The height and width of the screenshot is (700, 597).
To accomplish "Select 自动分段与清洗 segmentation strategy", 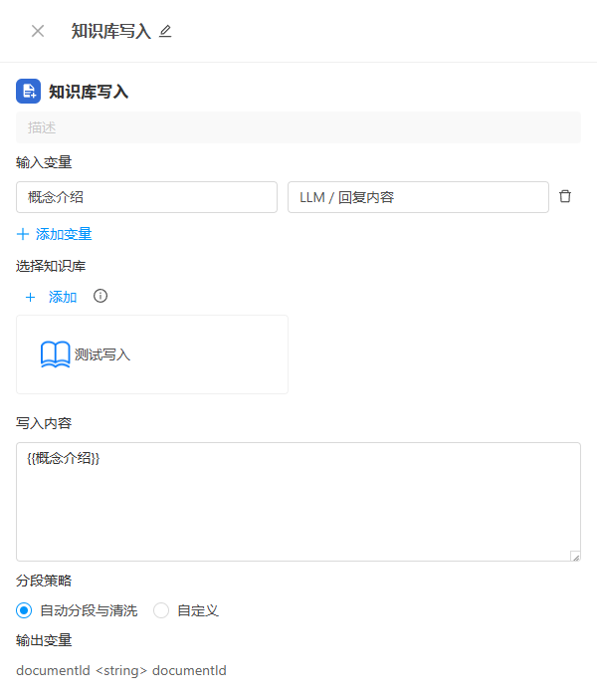I will click(x=25, y=610).
